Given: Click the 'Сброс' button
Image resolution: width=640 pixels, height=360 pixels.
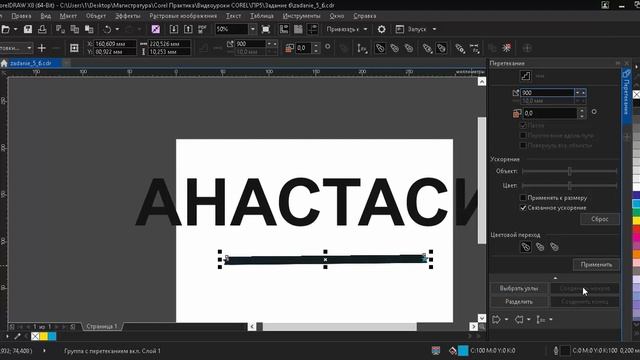Looking at the screenshot, I should point(600,219).
